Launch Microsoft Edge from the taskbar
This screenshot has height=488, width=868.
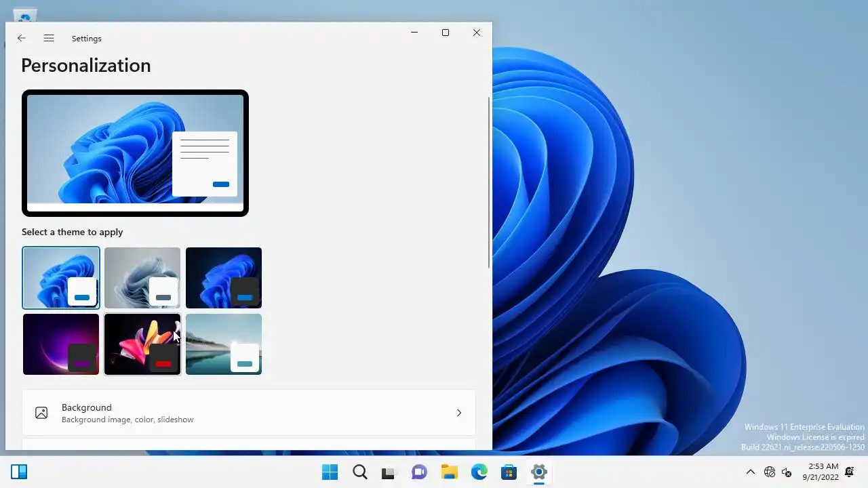[x=479, y=472]
